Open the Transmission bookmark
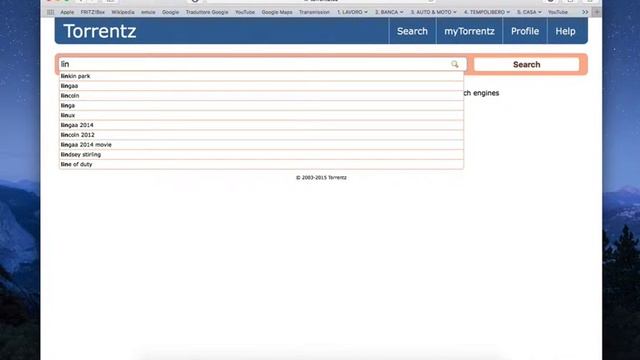The width and height of the screenshot is (640, 360). click(314, 12)
